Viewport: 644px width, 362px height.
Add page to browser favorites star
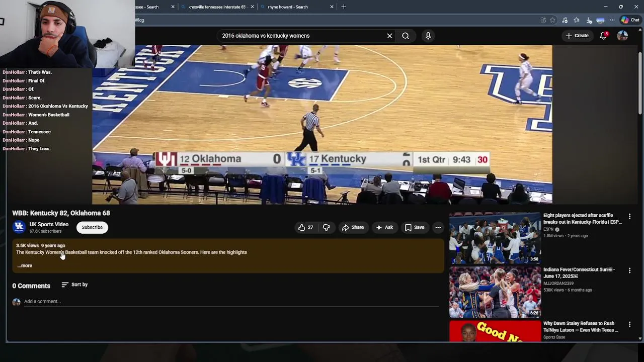553,20
